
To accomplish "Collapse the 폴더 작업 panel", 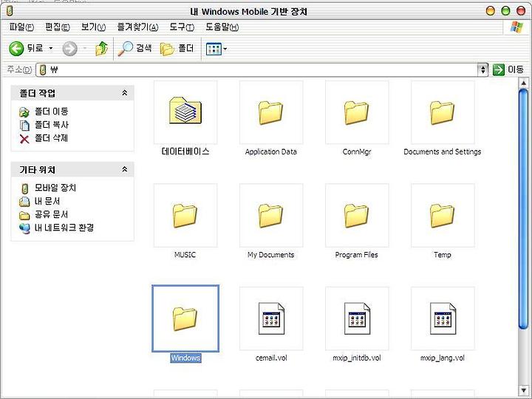I will pyautogui.click(x=125, y=92).
